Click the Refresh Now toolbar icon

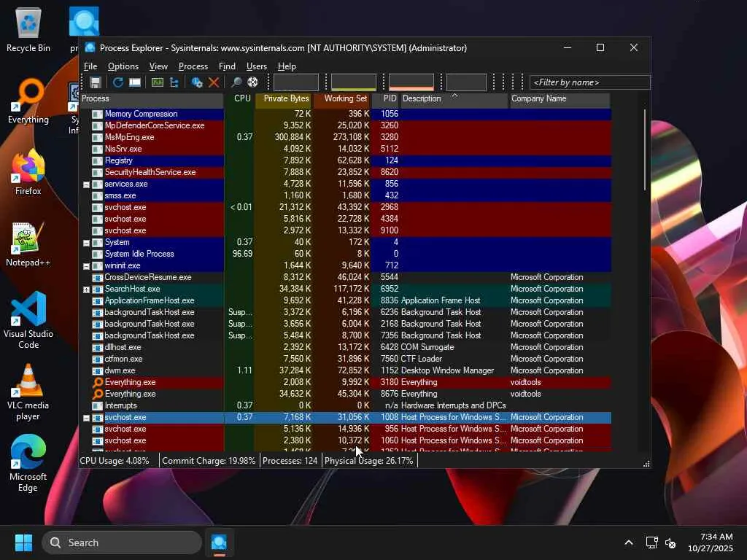(117, 82)
